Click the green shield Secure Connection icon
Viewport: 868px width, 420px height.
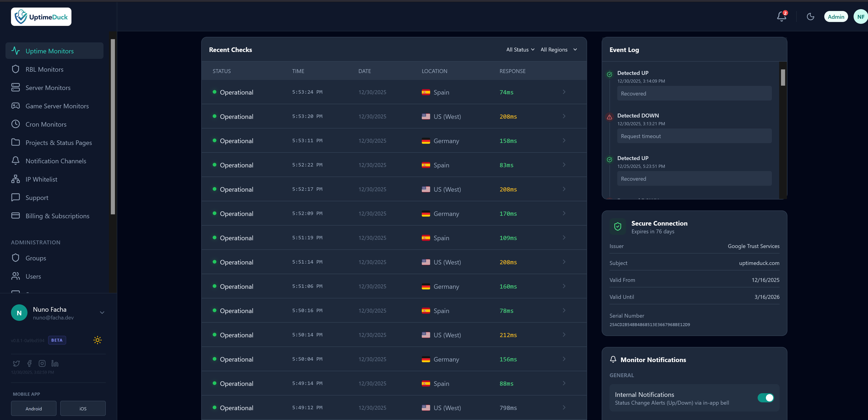pyautogui.click(x=617, y=226)
